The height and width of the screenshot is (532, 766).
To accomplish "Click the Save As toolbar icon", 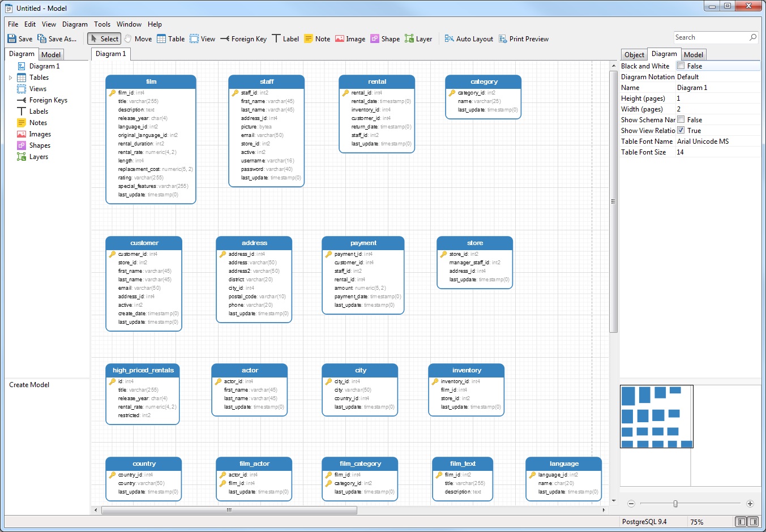I will coord(42,38).
